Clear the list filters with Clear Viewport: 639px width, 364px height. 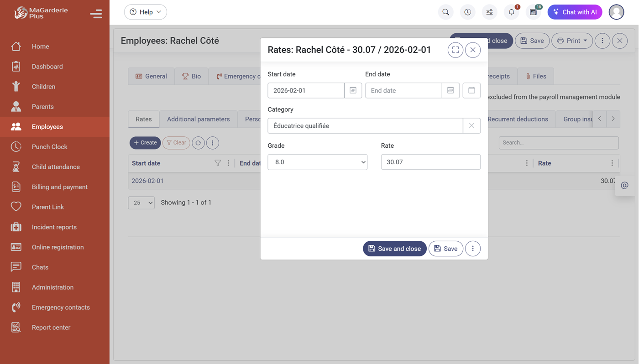[x=176, y=143]
